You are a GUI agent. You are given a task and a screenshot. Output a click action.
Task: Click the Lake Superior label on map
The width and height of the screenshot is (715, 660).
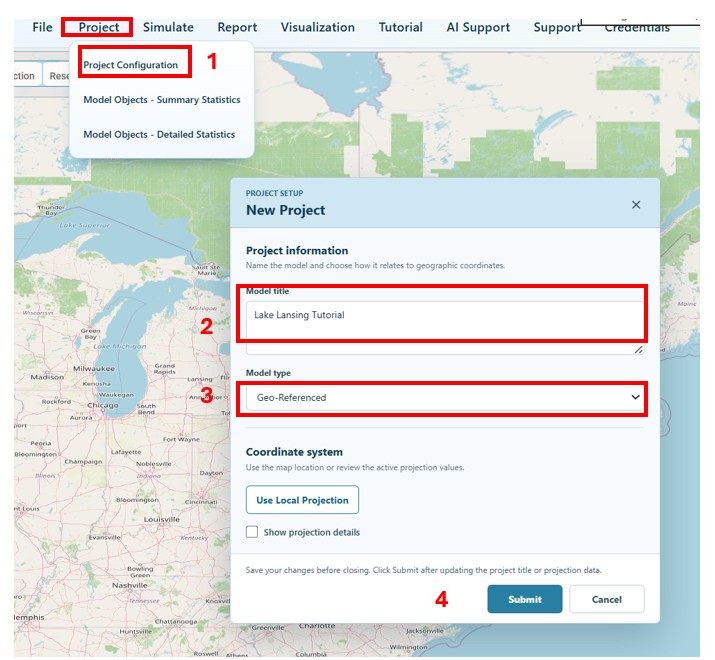(x=85, y=225)
